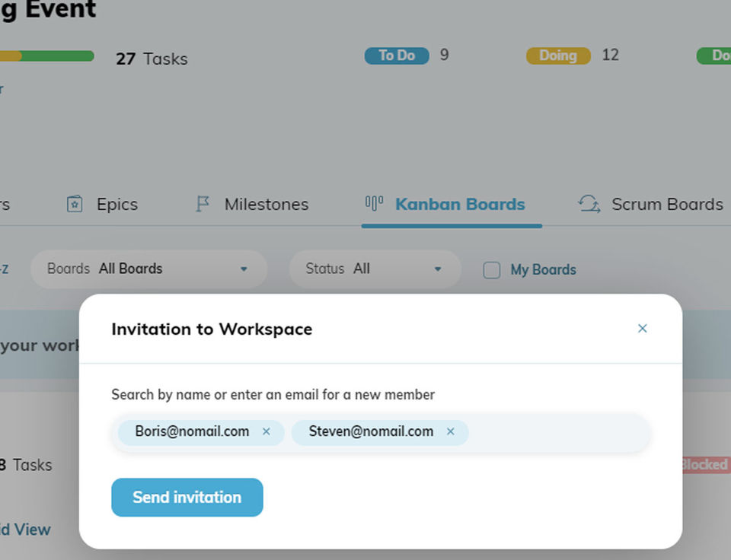
Task: Remove Steven@nomail.com email chip
Action: 451,431
